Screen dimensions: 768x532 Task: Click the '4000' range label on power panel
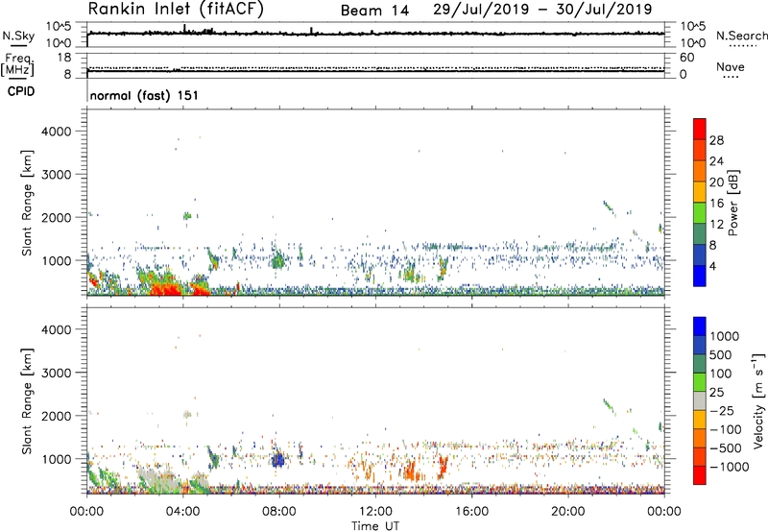[x=57, y=132]
